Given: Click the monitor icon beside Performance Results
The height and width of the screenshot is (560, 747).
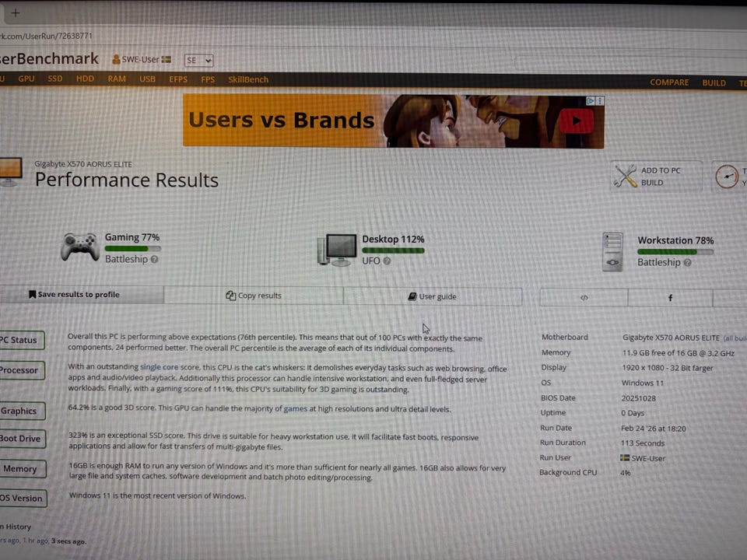Looking at the screenshot, I should click(10, 172).
